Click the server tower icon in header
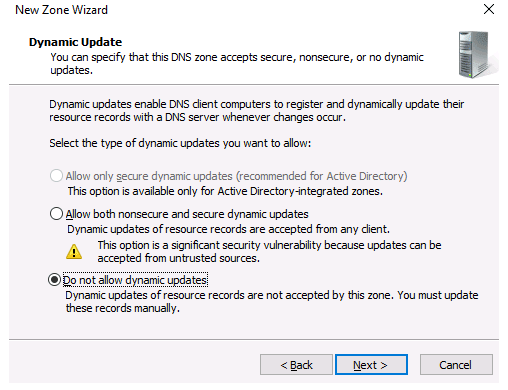 pyautogui.click(x=477, y=55)
